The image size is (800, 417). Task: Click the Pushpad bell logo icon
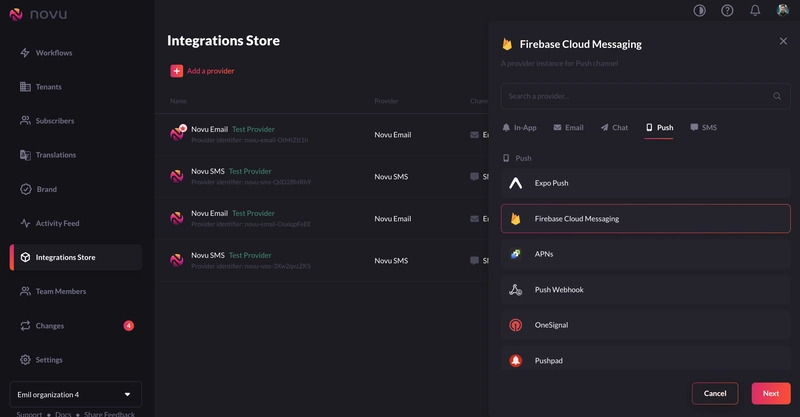pyautogui.click(x=516, y=360)
